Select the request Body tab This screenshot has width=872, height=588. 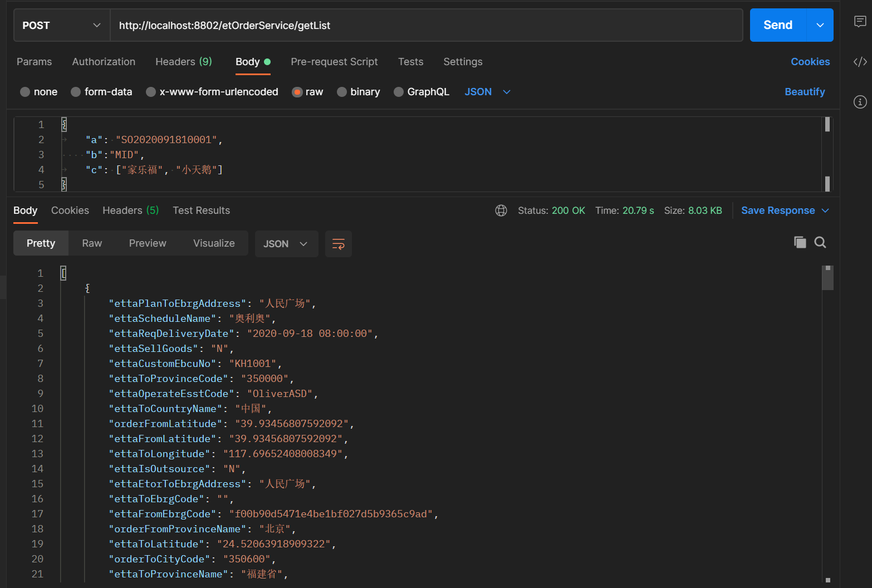(x=253, y=62)
